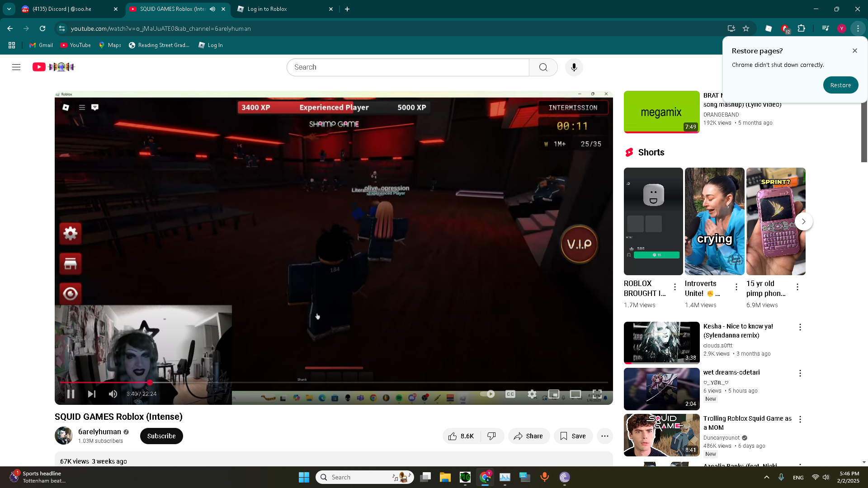Open options for Kesha video
This screenshot has width=868, height=488.
[800, 327]
